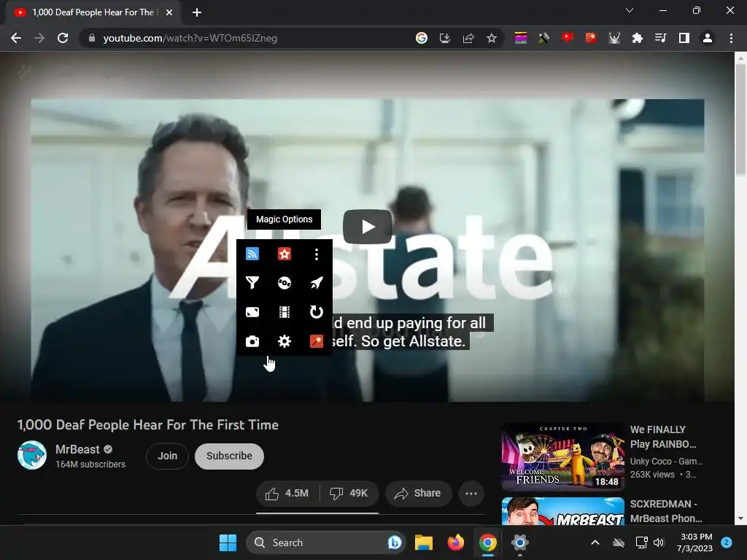Click the red magic wand extension in Chrome toolbar
The image size is (747, 560).
pos(591,38)
